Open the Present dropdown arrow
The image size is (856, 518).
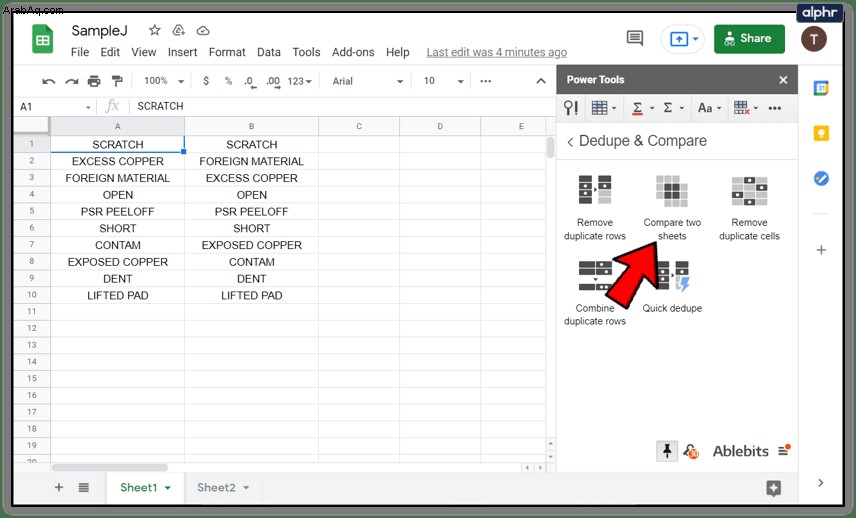pos(696,39)
